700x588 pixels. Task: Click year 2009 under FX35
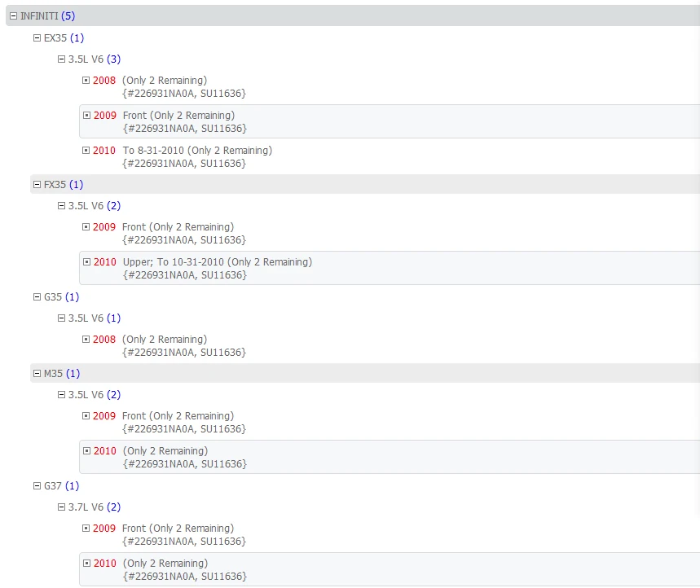104,227
